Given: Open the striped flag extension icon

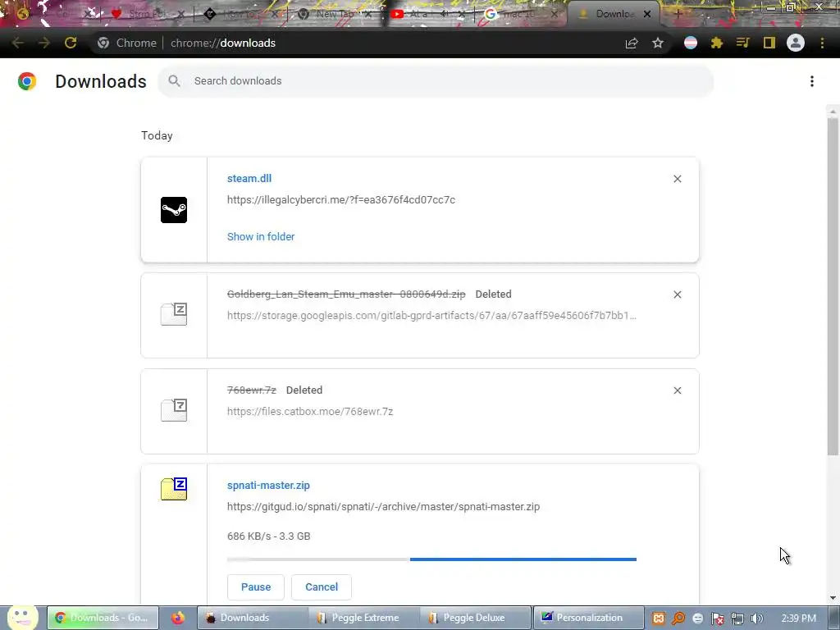Looking at the screenshot, I should pyautogui.click(x=691, y=43).
